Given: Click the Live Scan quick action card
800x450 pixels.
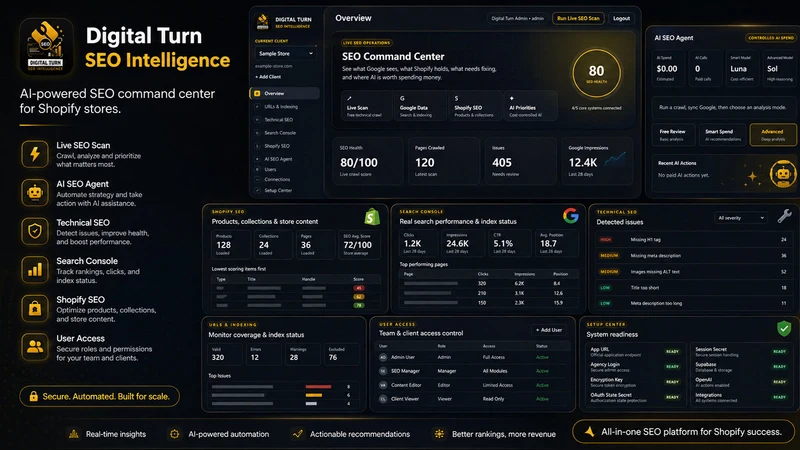Looking at the screenshot, I should click(x=365, y=106).
